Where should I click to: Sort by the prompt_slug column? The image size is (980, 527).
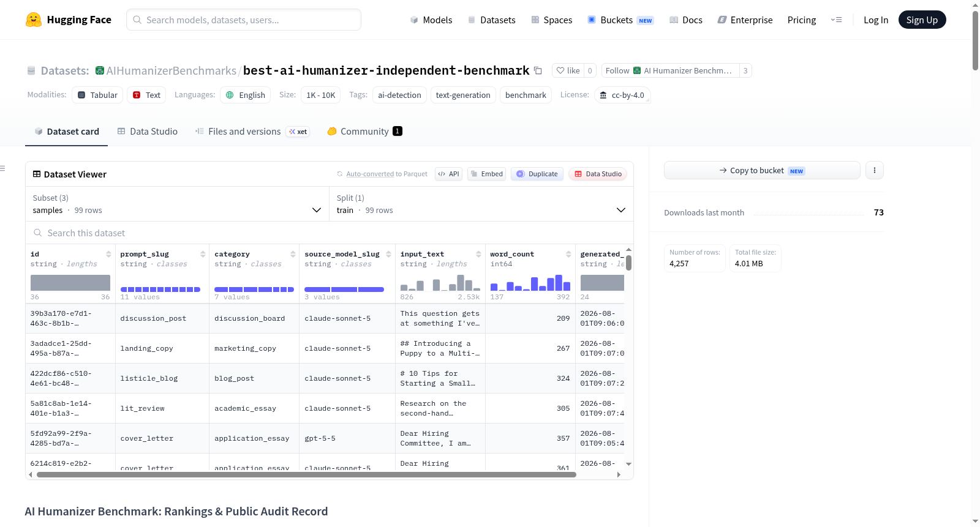click(203, 254)
